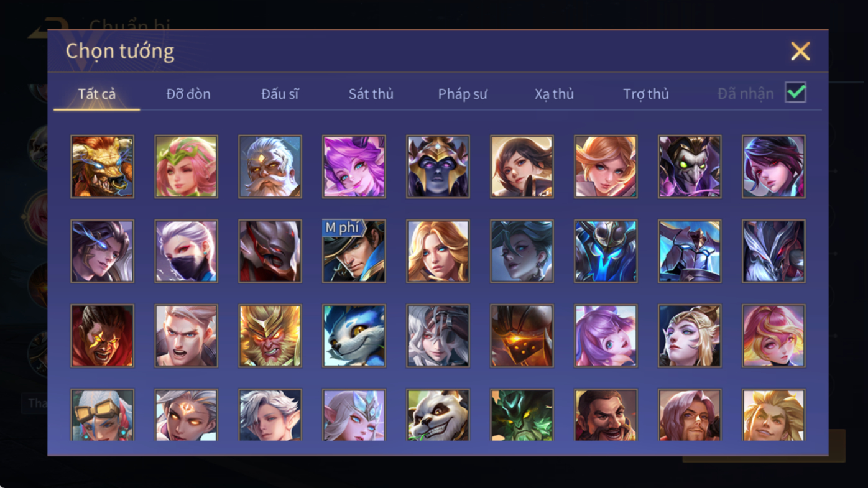Image resolution: width=868 pixels, height=488 pixels.
Task: Pick the blue wolf hero portrait
Action: [x=354, y=336]
